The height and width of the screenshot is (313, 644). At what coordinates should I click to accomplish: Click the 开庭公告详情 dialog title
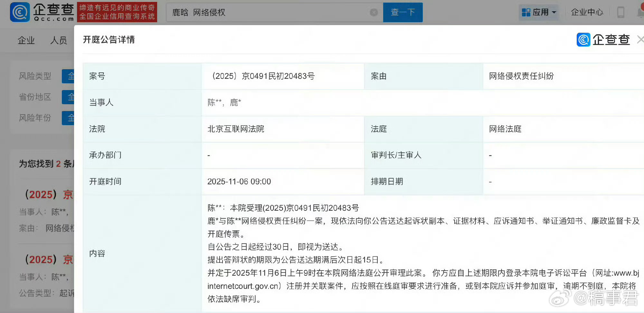click(x=109, y=40)
